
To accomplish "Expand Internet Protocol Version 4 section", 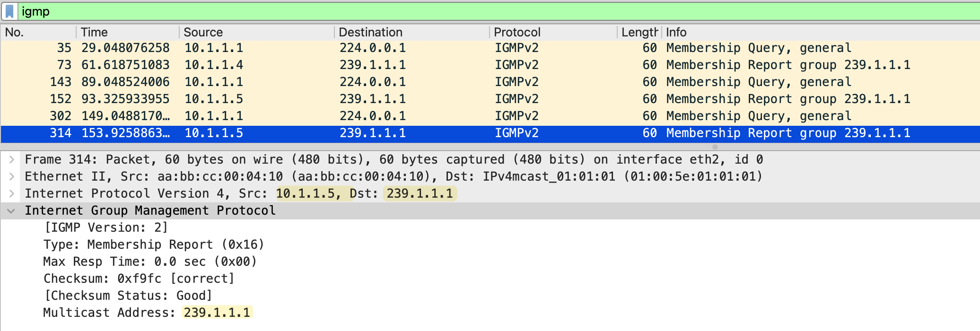I will click(12, 194).
